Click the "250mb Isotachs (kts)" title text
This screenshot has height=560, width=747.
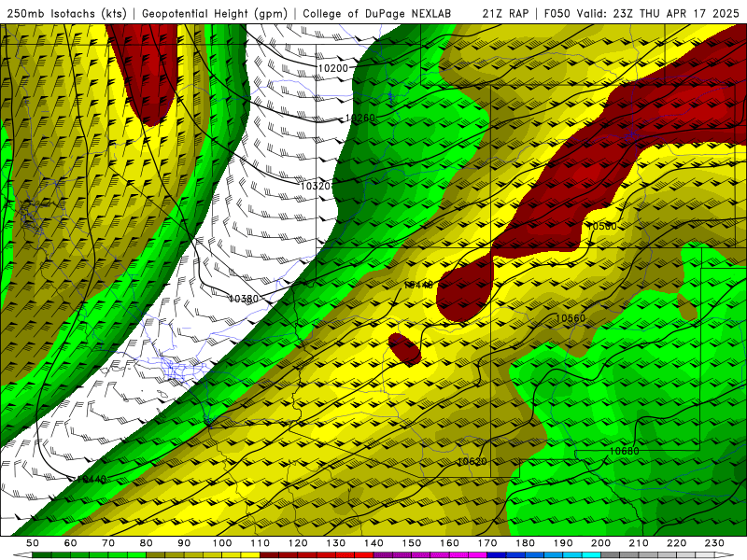point(67,13)
